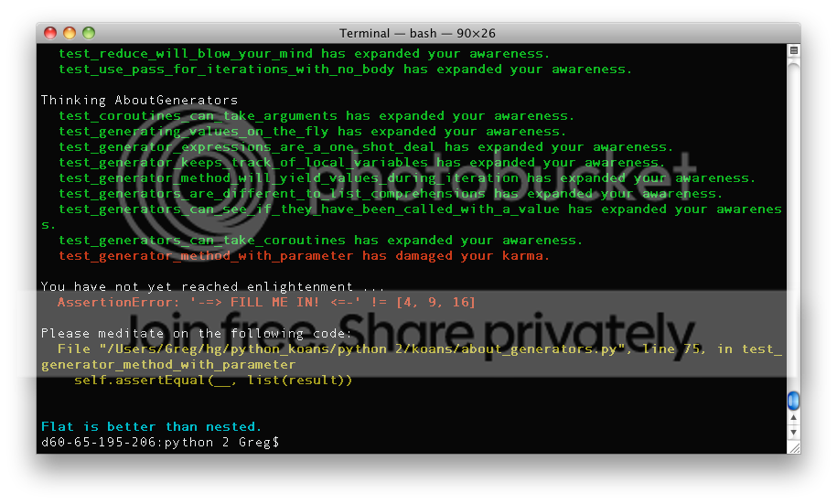The image size is (837, 504).
Task: Click 'Please meditate on the following code' line
Action: [197, 334]
